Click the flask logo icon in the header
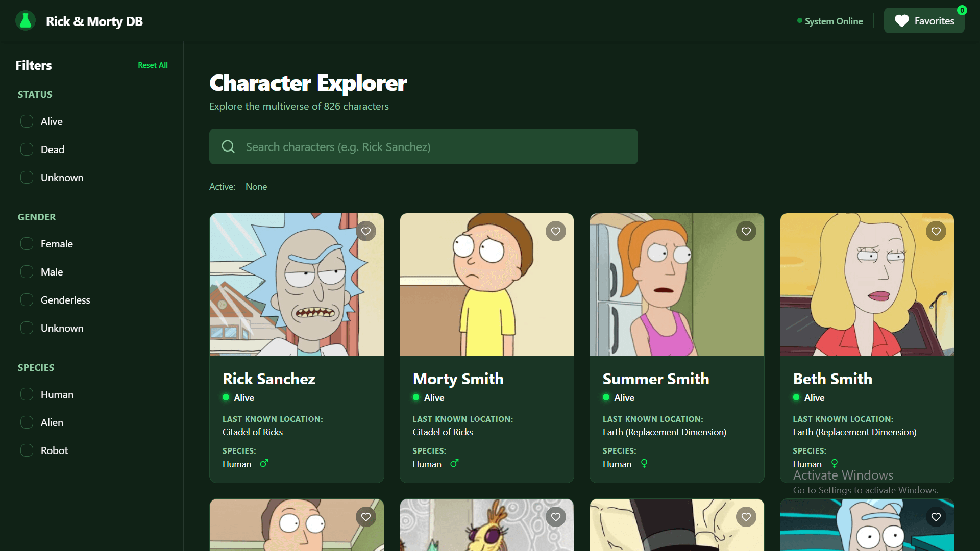The height and width of the screenshot is (551, 980). coord(25,20)
